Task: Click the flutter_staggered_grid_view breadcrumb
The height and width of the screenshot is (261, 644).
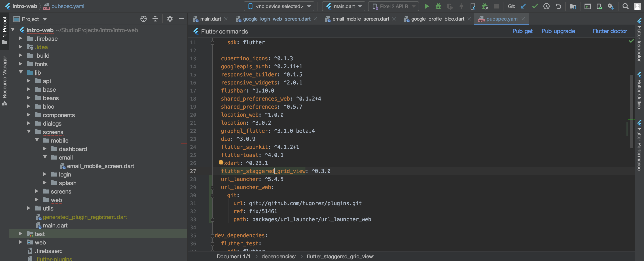Action: 341,256
